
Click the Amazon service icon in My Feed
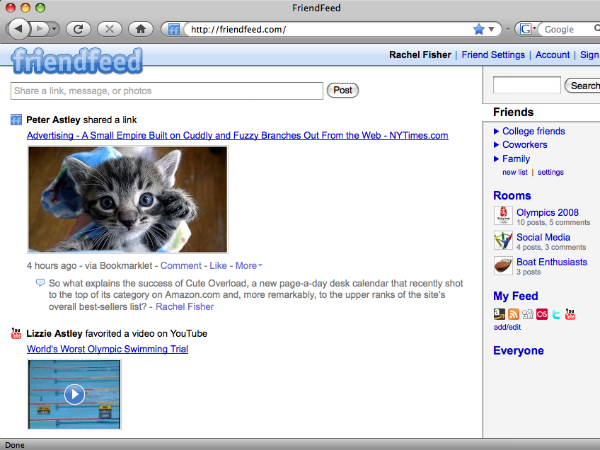coord(500,314)
